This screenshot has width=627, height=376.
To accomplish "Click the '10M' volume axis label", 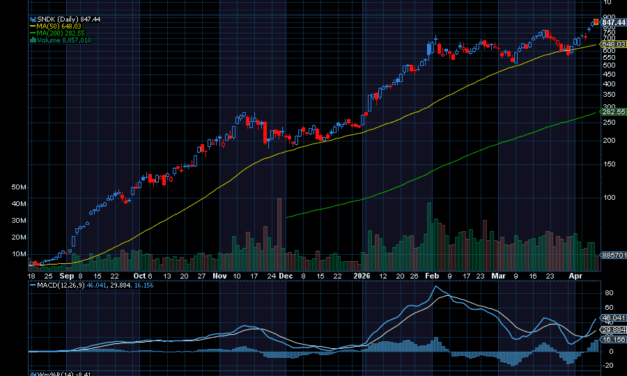I will (19, 254).
